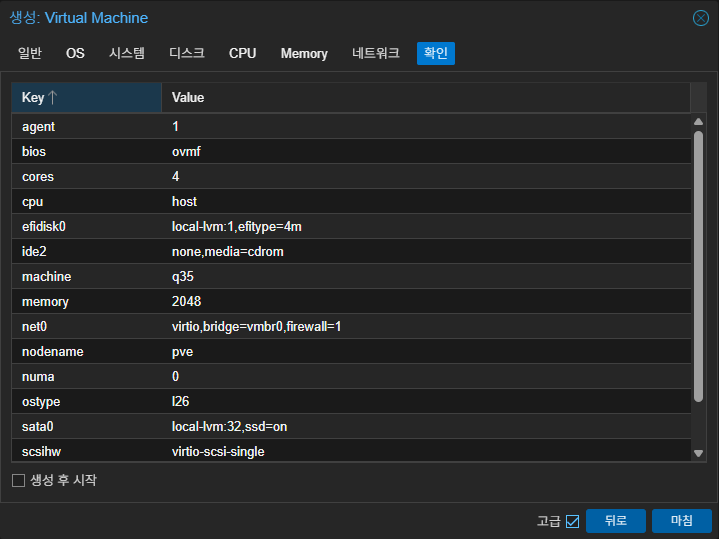Select the 디스크 tab
This screenshot has width=719, height=539.
pyautogui.click(x=187, y=53)
